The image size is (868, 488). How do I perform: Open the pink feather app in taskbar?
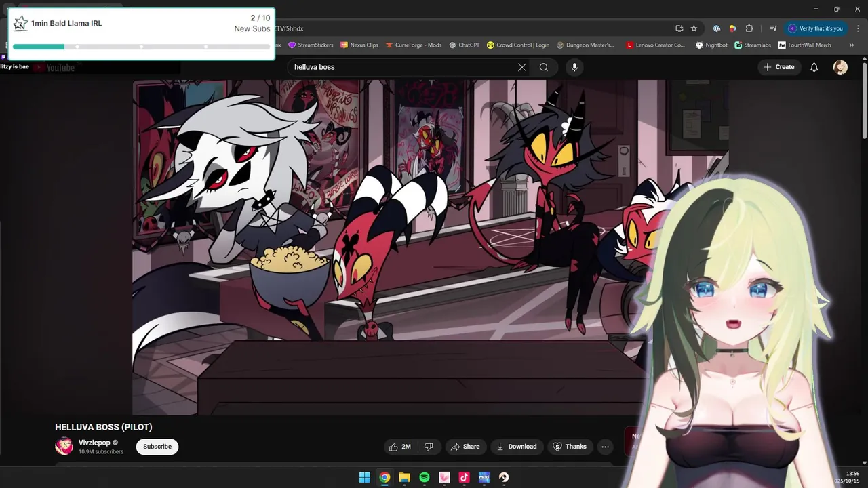click(444, 477)
